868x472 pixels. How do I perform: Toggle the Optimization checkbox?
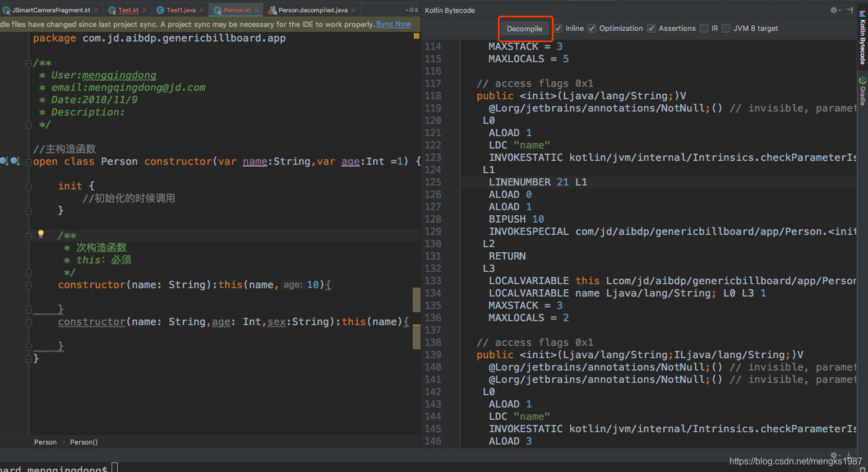coord(592,29)
